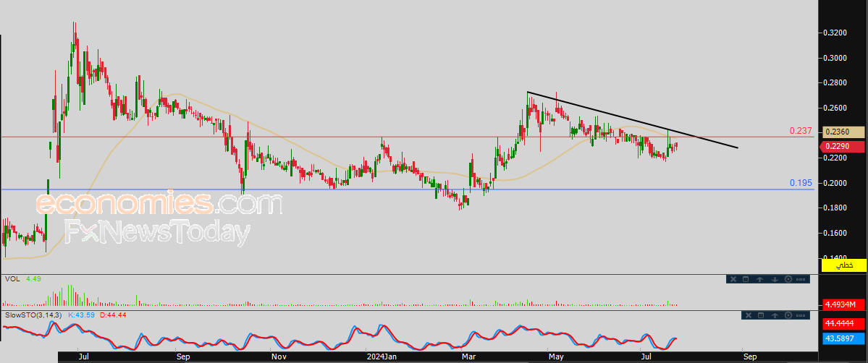The height and width of the screenshot is (363, 868).
Task: Move the SlowSTO panel up
Action: tap(775, 315)
